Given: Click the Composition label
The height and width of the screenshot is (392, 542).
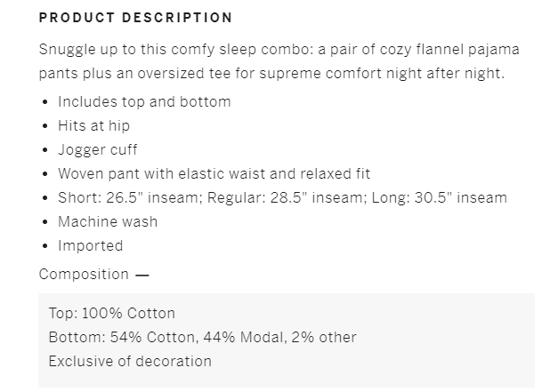Looking at the screenshot, I should 84,274.
